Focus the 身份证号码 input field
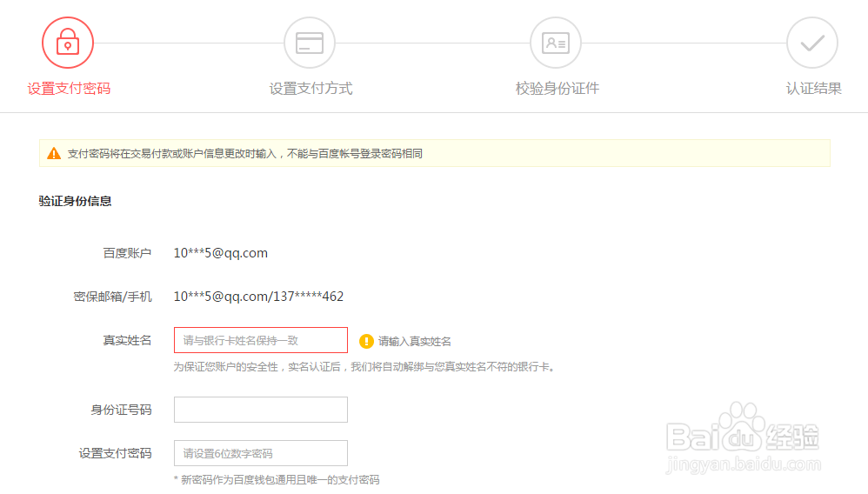 click(261, 410)
